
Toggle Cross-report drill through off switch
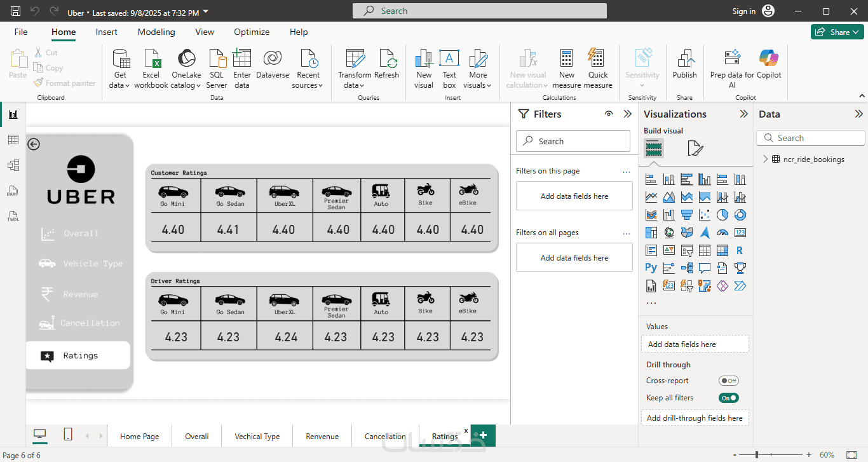(728, 381)
